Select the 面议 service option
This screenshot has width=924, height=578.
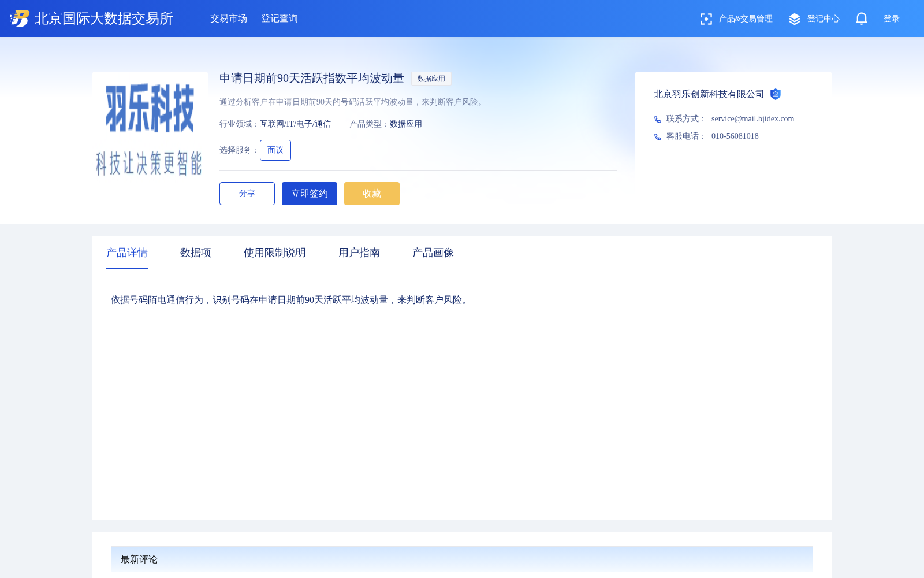(x=275, y=150)
